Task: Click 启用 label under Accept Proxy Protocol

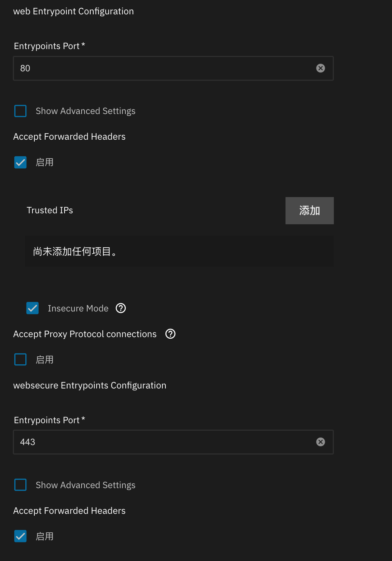Action: tap(45, 360)
